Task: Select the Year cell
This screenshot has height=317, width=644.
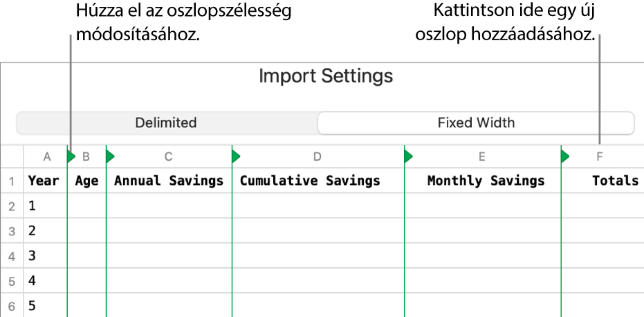Action: pyautogui.click(x=44, y=181)
